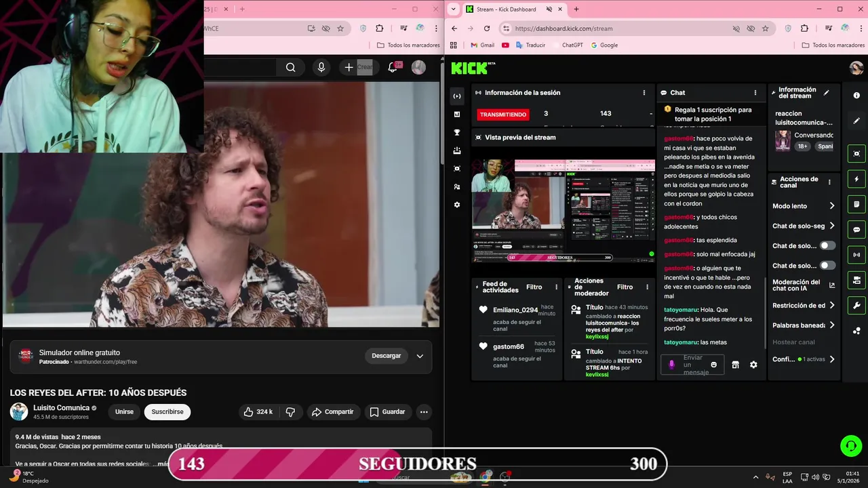
Task: Open Google bookmark
Action: click(x=604, y=45)
